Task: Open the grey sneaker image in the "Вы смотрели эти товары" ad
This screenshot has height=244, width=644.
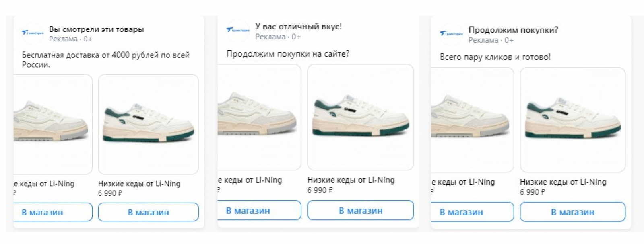Action: pyautogui.click(x=52, y=124)
